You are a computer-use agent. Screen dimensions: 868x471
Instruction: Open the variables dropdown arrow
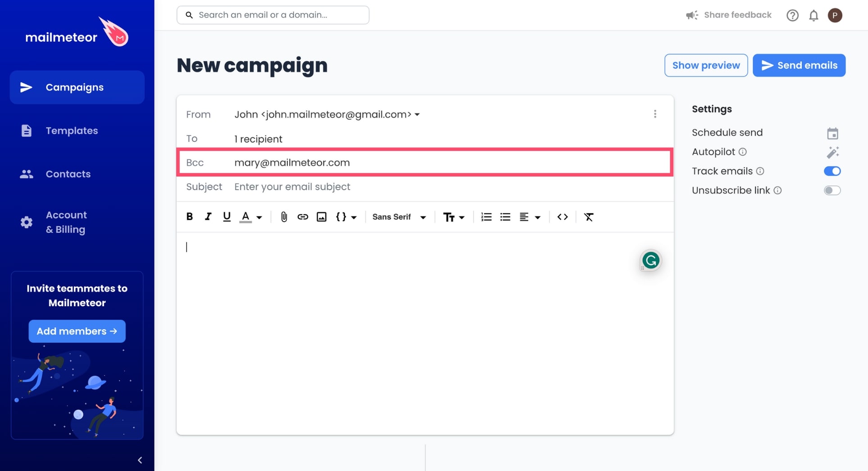[354, 217]
